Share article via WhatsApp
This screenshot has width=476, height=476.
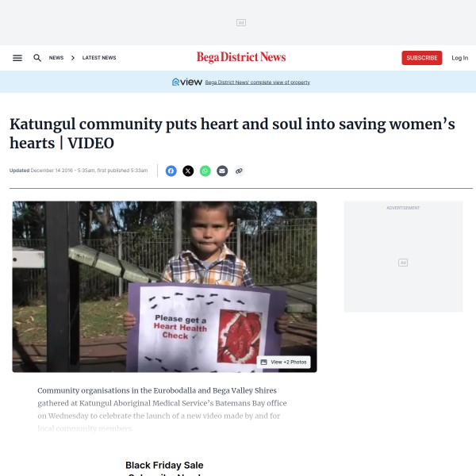[x=205, y=171]
